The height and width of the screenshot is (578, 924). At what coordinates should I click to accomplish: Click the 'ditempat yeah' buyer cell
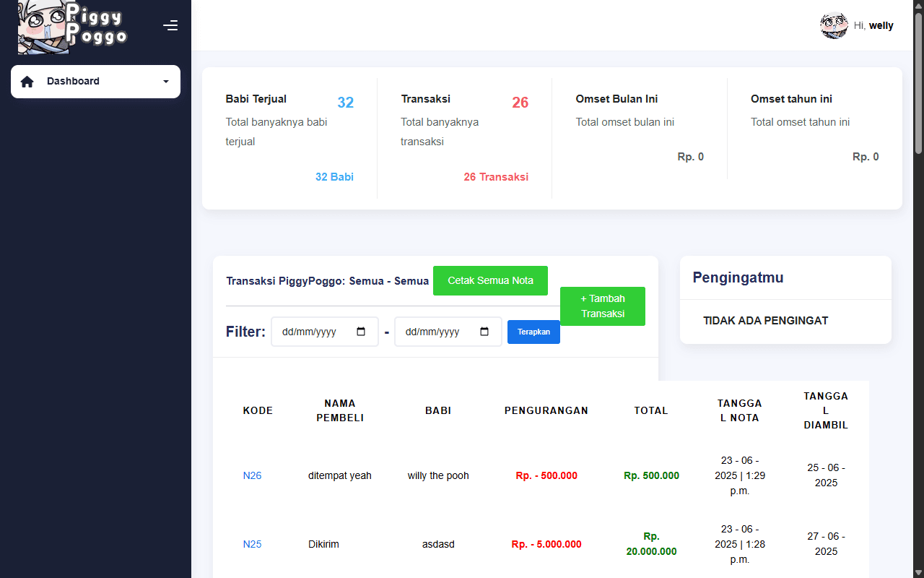pyautogui.click(x=340, y=475)
